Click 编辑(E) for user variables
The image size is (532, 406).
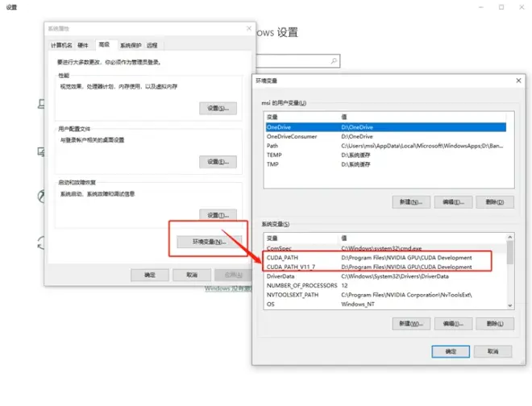[x=453, y=202]
